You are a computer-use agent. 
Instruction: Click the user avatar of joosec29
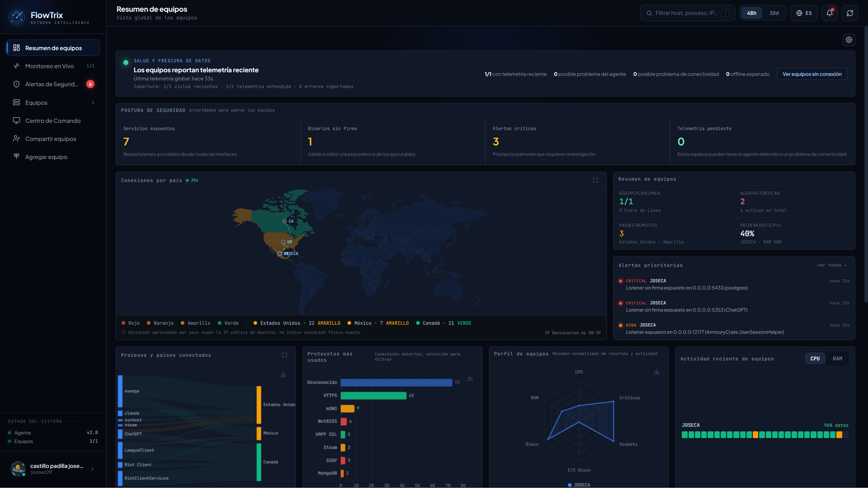pyautogui.click(x=18, y=469)
